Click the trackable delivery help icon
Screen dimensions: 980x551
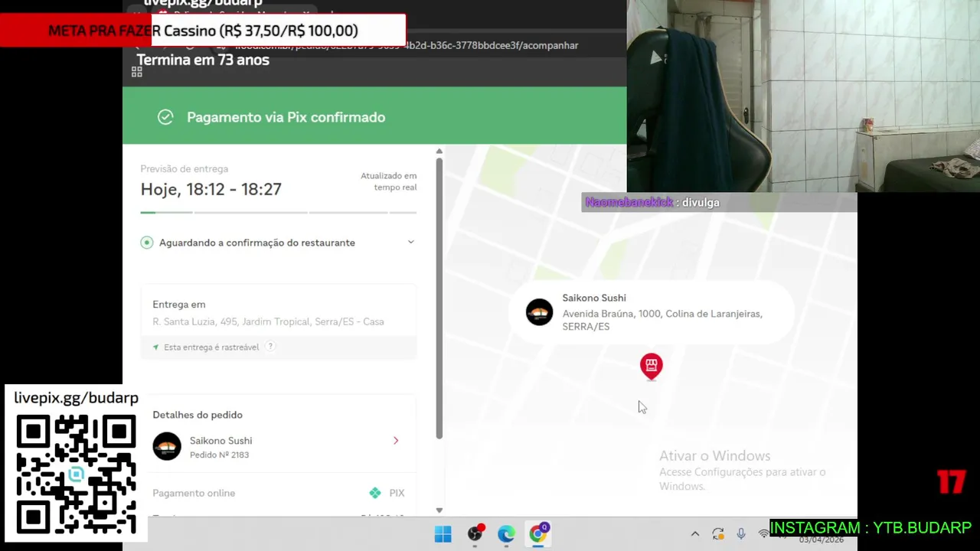pos(269,347)
